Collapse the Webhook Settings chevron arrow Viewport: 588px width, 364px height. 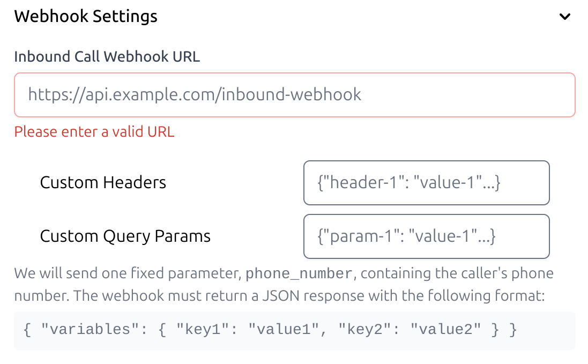[564, 17]
